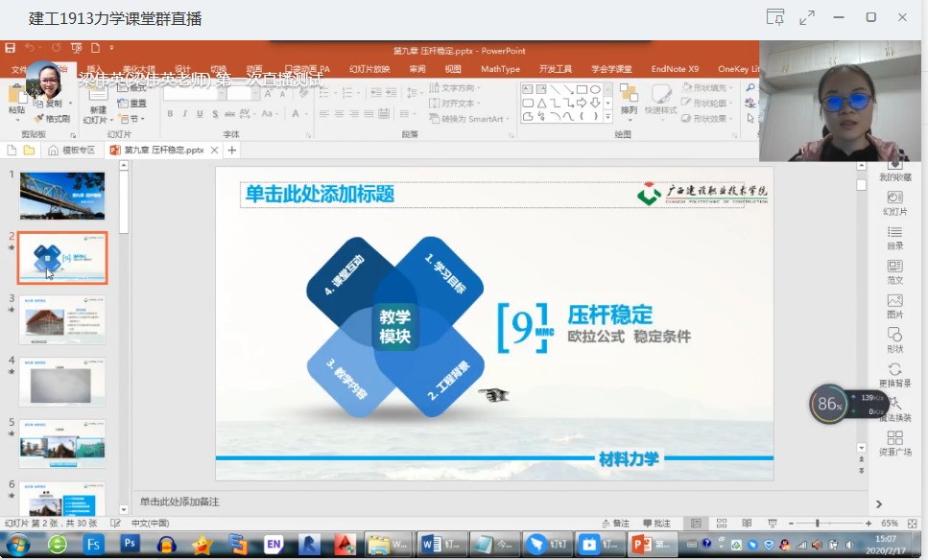Open the Shape Fill (形状填充) option
The image size is (928, 560).
point(706,89)
